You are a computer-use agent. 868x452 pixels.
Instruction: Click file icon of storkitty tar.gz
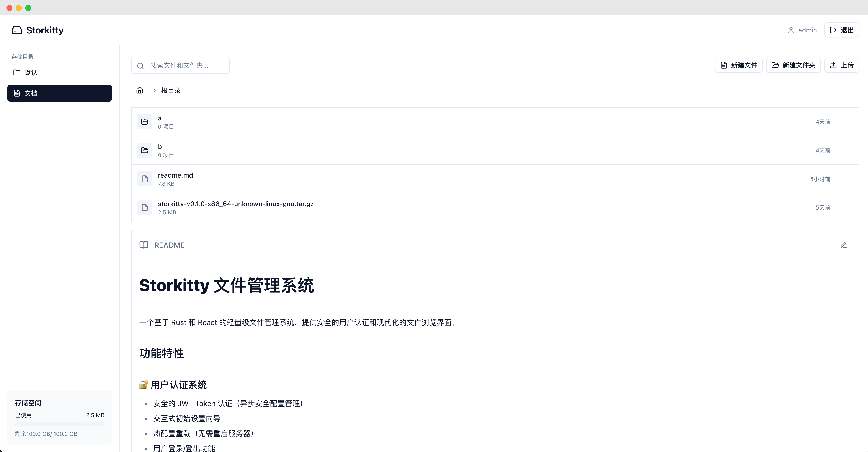coord(145,207)
